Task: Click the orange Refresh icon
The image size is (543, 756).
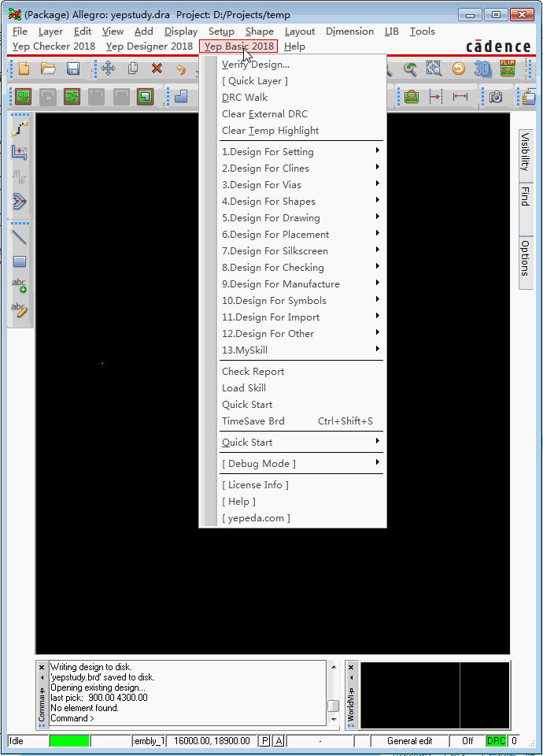Action: point(459,69)
